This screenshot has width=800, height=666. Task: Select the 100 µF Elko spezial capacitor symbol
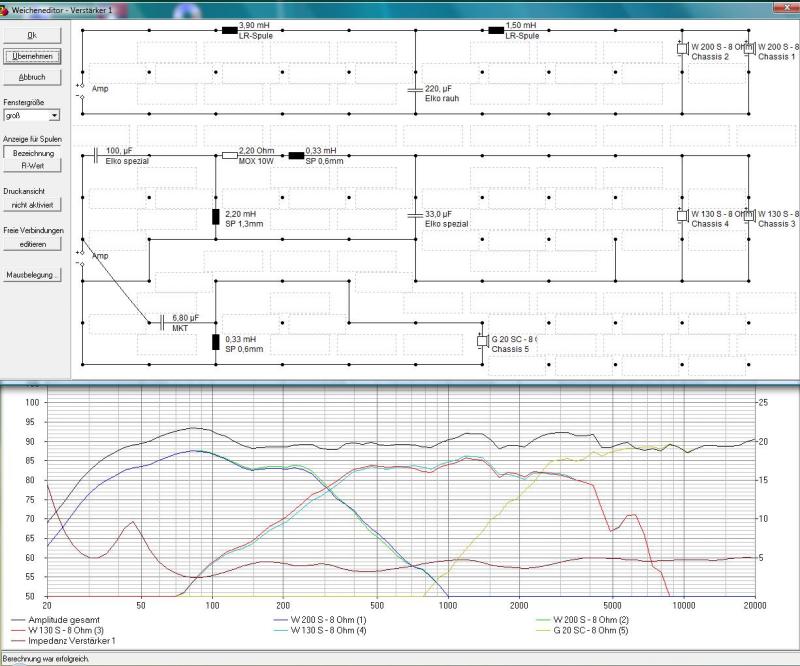pos(96,155)
